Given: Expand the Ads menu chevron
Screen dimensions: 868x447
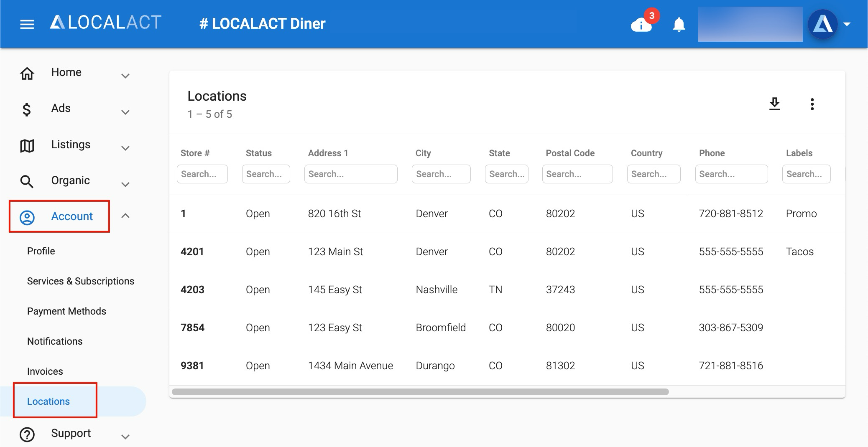Looking at the screenshot, I should tap(125, 112).
